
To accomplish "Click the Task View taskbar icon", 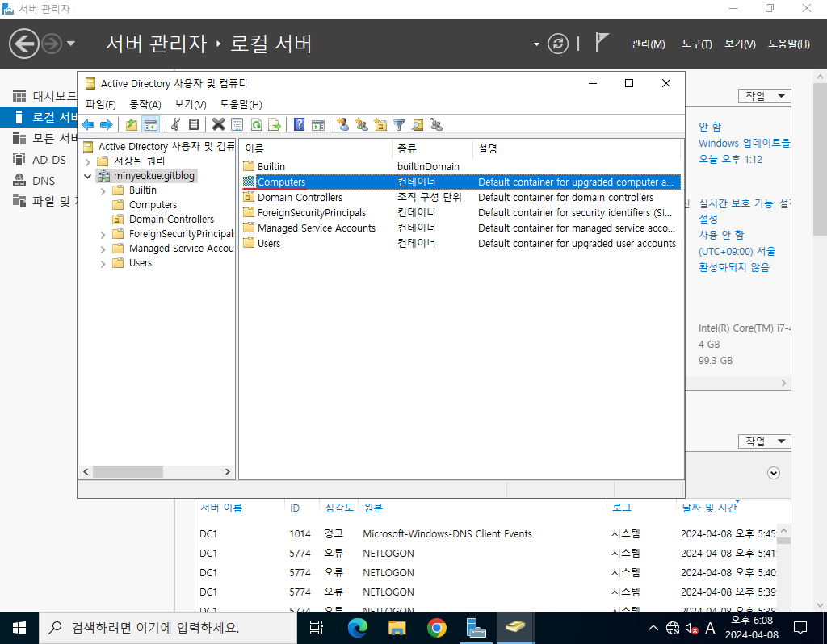I will [x=317, y=628].
